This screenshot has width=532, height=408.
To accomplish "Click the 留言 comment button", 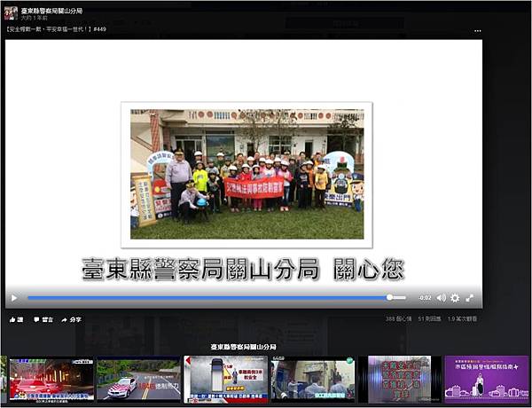I will click(43, 319).
